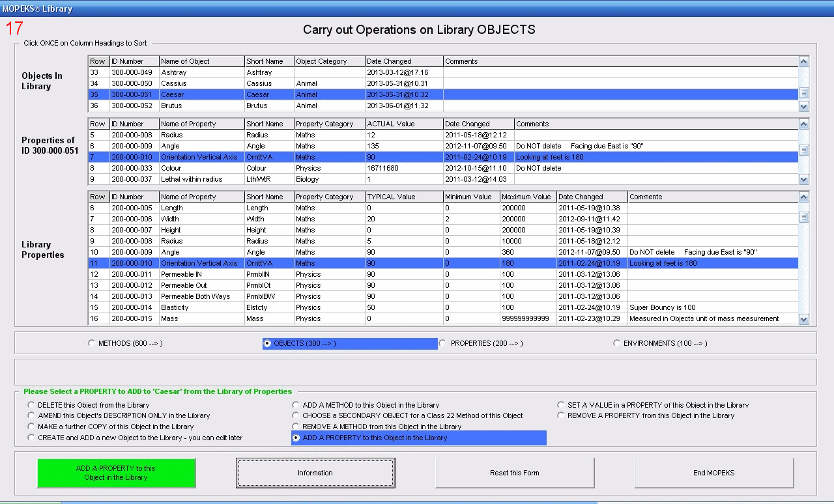The height and width of the screenshot is (504, 834).
Task: Sort objects by Date Changed column heading
Action: click(x=404, y=61)
